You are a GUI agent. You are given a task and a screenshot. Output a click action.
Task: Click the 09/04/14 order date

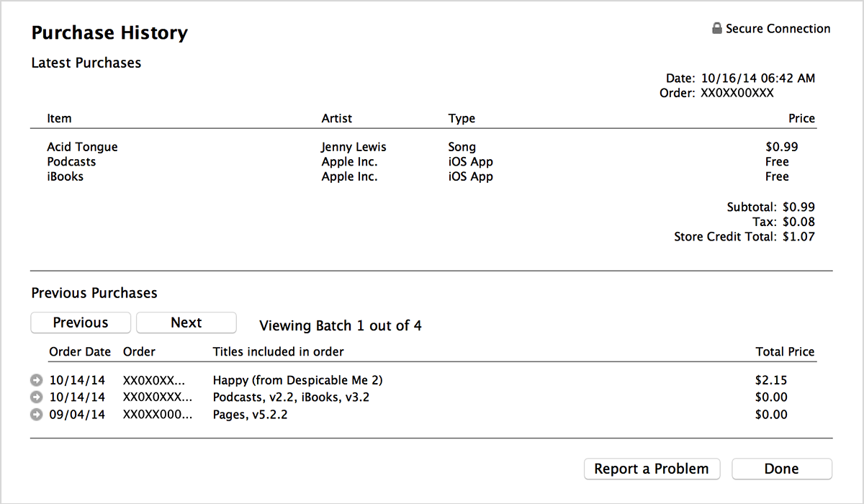click(77, 415)
